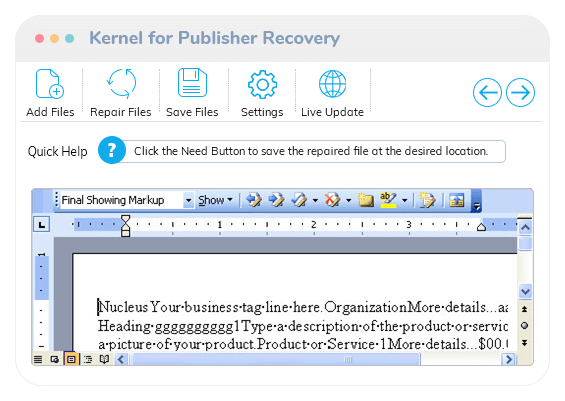Click the ruler tab selector box
Image resolution: width=565 pixels, height=401 pixels.
(x=42, y=225)
